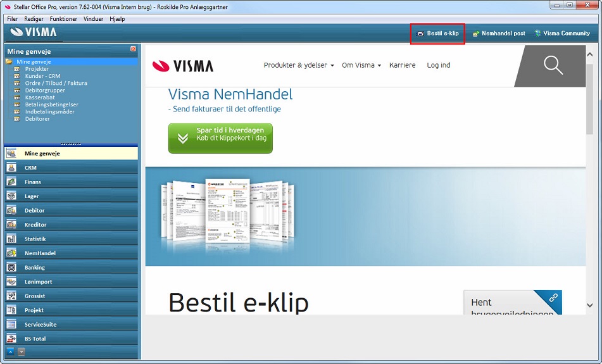Screen dimensions: 602x364
Task: Open the Hent brugervejledningen box
Action: (x=513, y=303)
